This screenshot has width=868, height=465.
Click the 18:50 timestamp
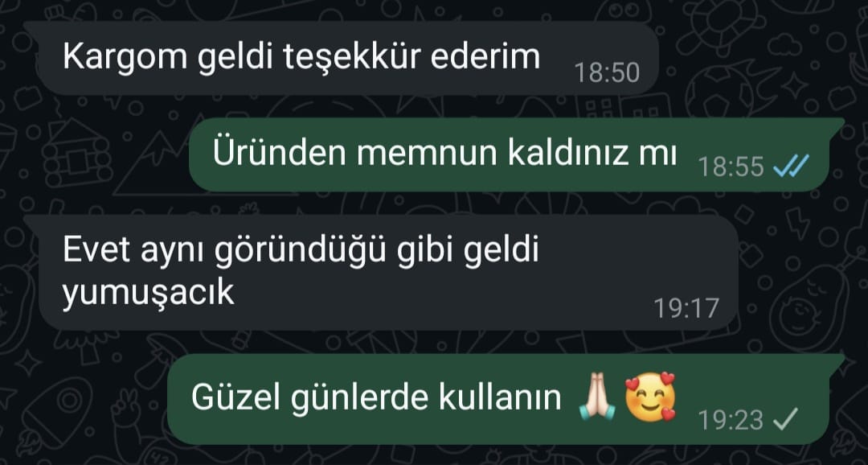(x=608, y=72)
